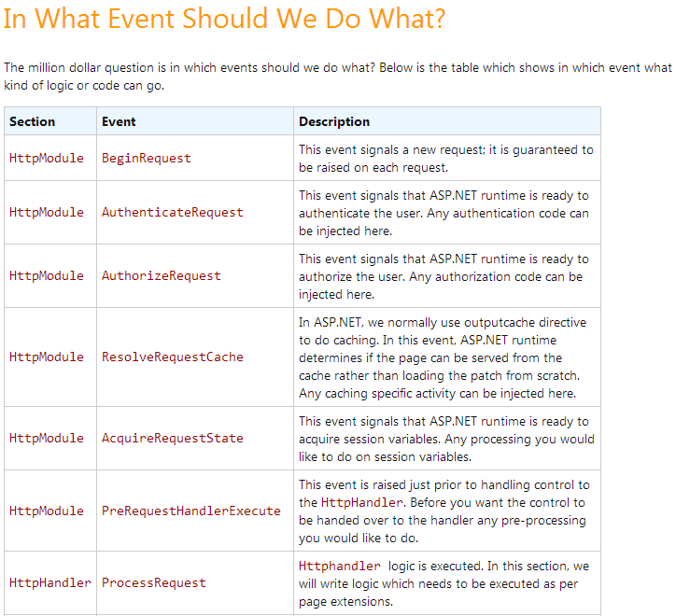Click red 'HttpHandler' word in PreRequestHandlerExecute description
The height and width of the screenshot is (616, 676).
[362, 503]
